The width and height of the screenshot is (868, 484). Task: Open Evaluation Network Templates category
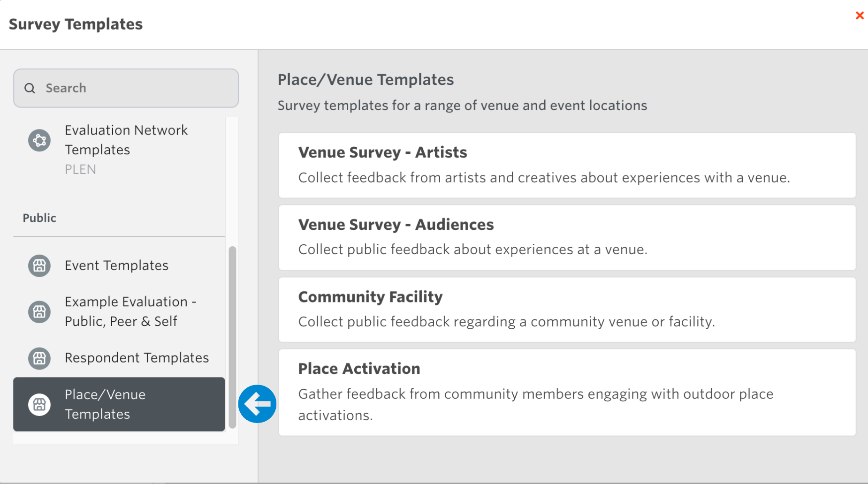click(126, 140)
